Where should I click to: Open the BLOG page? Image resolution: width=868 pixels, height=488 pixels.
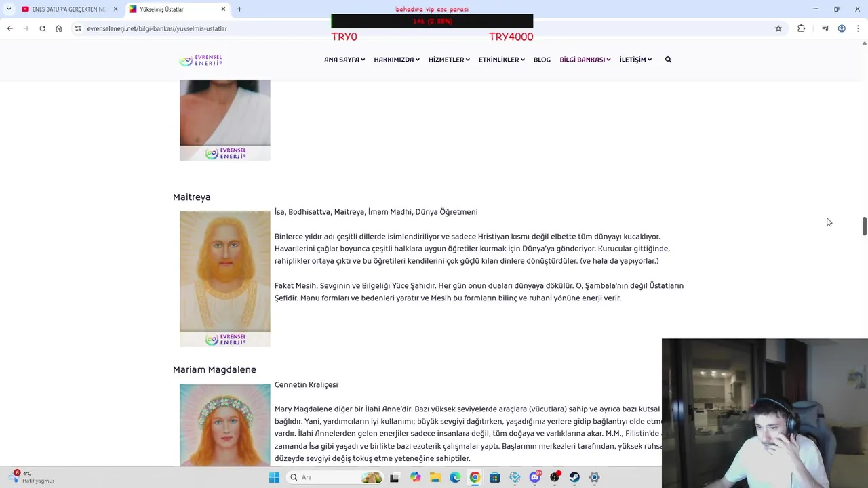(x=542, y=60)
